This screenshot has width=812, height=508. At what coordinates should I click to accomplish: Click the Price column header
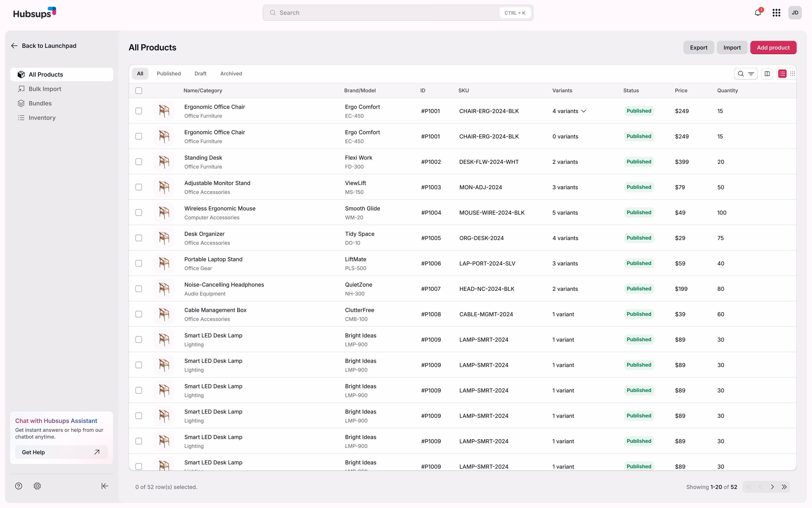(x=681, y=90)
